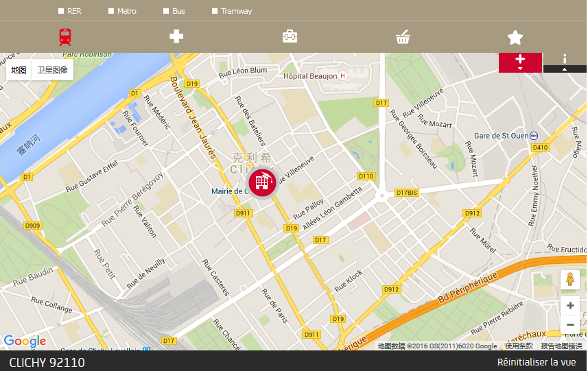Click the 塞纳河 river label
The width and height of the screenshot is (588, 371).
28,145
